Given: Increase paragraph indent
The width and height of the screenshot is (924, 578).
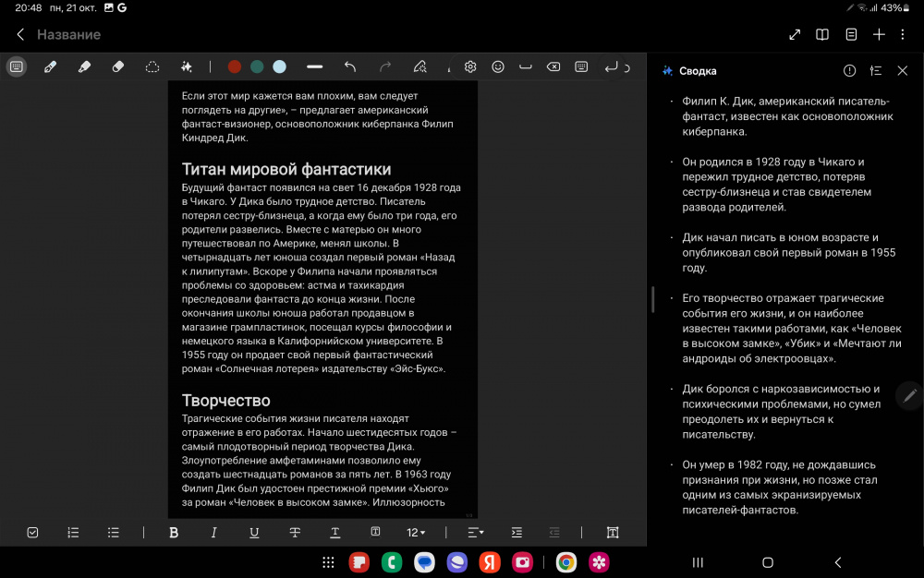Looking at the screenshot, I should [x=517, y=533].
